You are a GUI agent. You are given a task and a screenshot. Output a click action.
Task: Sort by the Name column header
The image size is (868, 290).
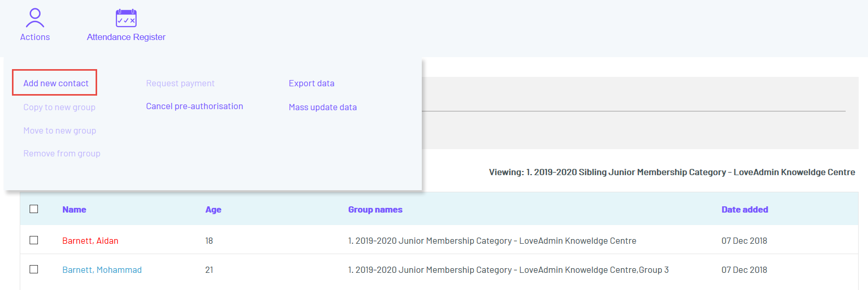(x=74, y=209)
